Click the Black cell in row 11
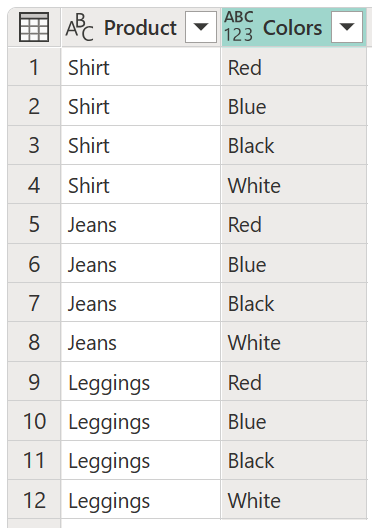This screenshot has height=528, width=372. pyautogui.click(x=294, y=460)
